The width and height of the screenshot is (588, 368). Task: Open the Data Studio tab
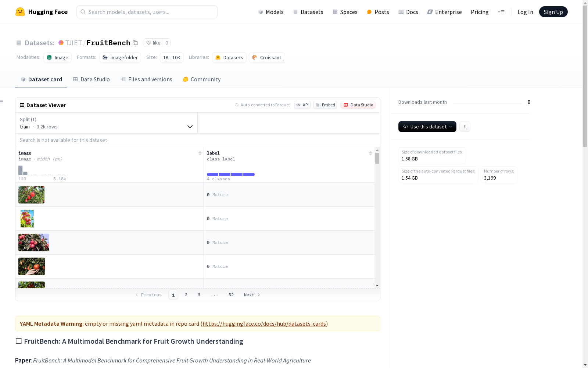92,79
